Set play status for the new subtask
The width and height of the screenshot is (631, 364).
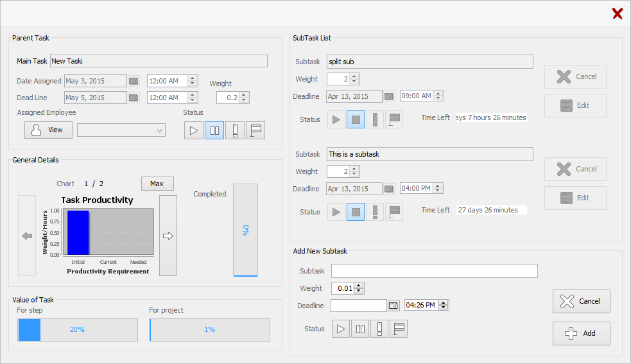[x=341, y=329]
